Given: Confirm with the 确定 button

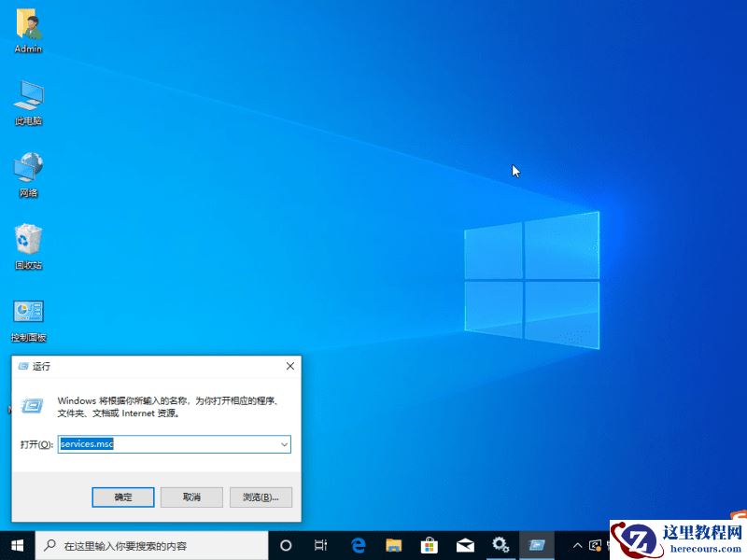Looking at the screenshot, I should point(122,497).
